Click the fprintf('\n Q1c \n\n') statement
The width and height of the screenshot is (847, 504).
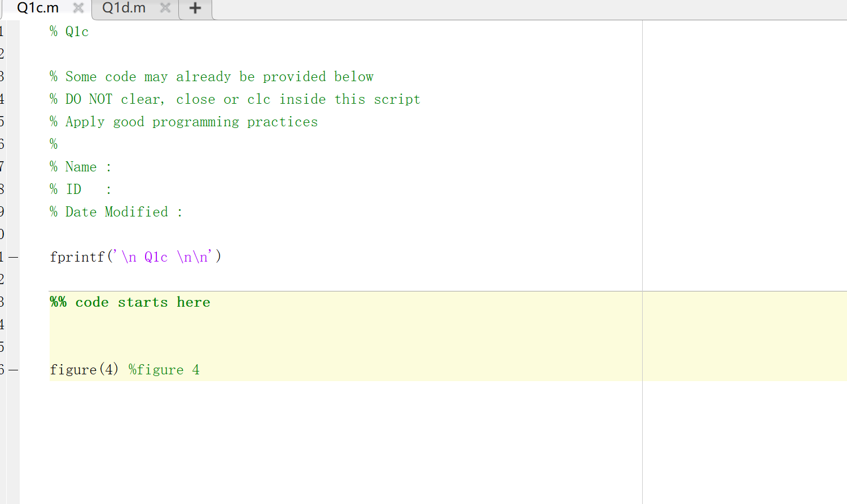click(135, 257)
